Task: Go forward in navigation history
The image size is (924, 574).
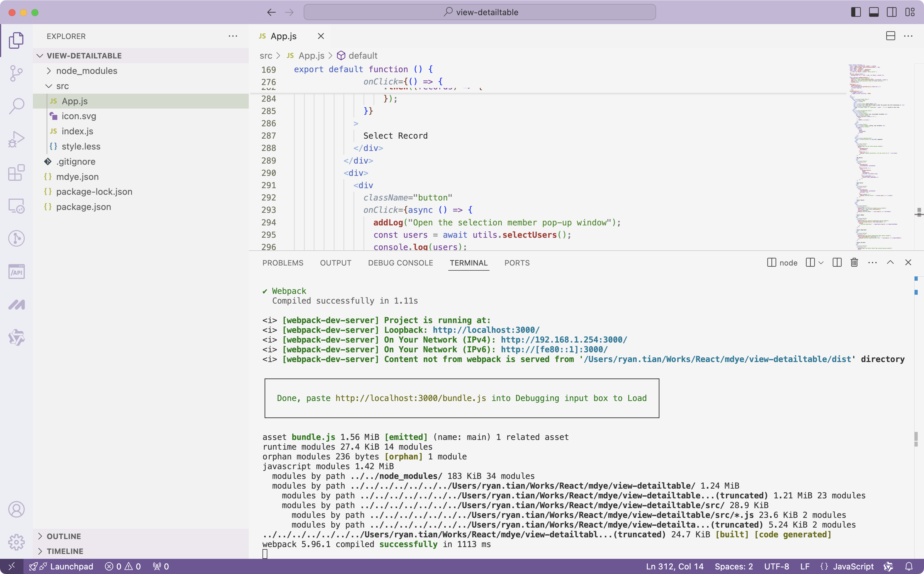Action: pyautogui.click(x=289, y=12)
